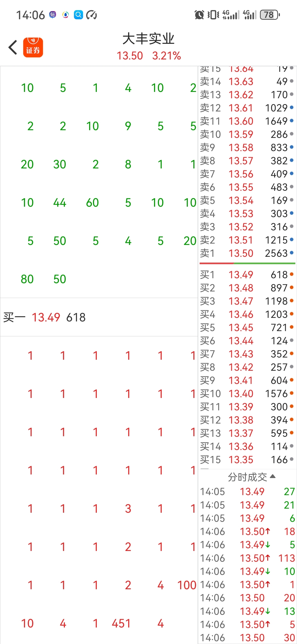Screen dimensions: 297x644
Task: Tap the blue dot beside 卖1 volume 2563
Action: (x=292, y=252)
